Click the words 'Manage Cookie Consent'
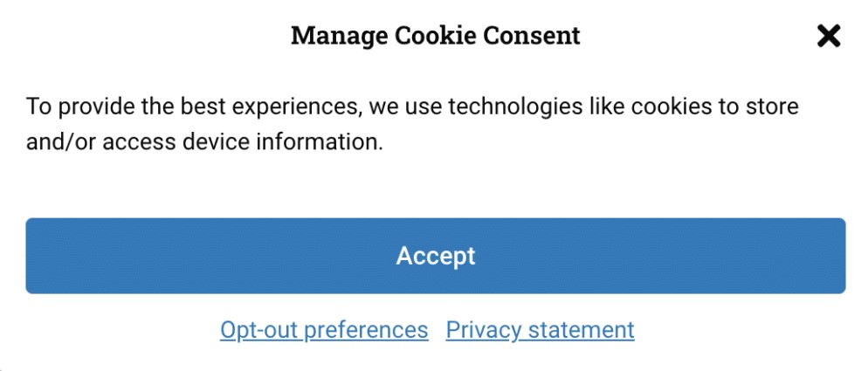This screenshot has width=868, height=371. [435, 36]
